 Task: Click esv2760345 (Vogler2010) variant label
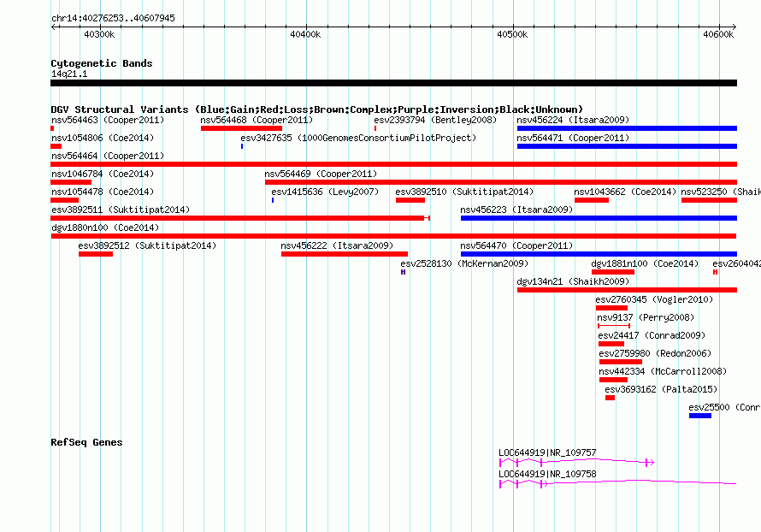coord(654,299)
